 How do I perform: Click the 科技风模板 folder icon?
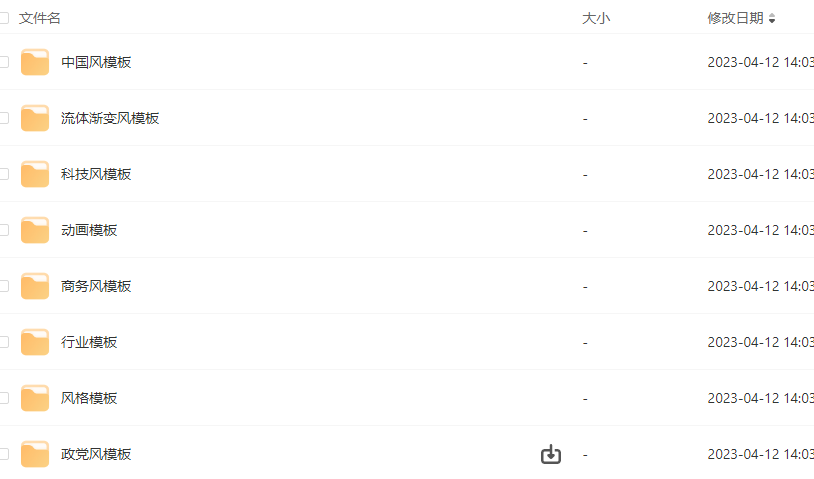click(x=35, y=174)
